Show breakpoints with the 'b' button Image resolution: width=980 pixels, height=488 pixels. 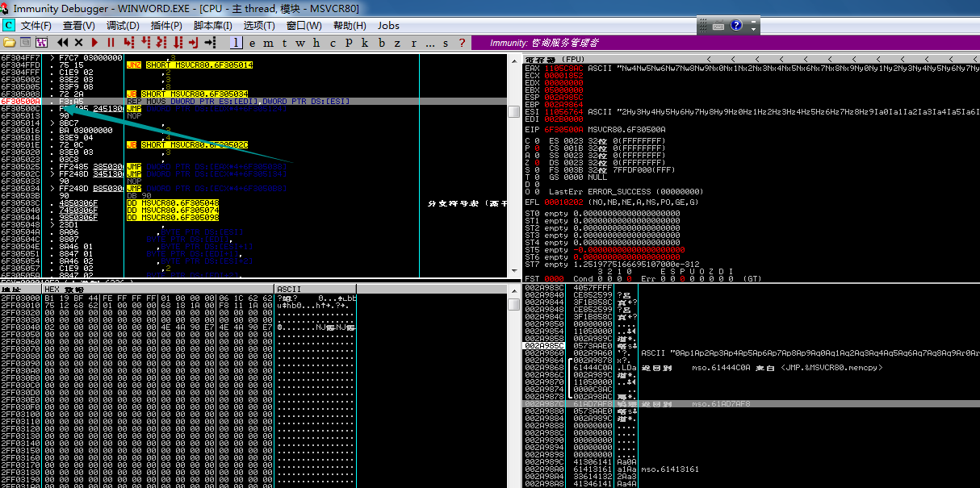[383, 43]
